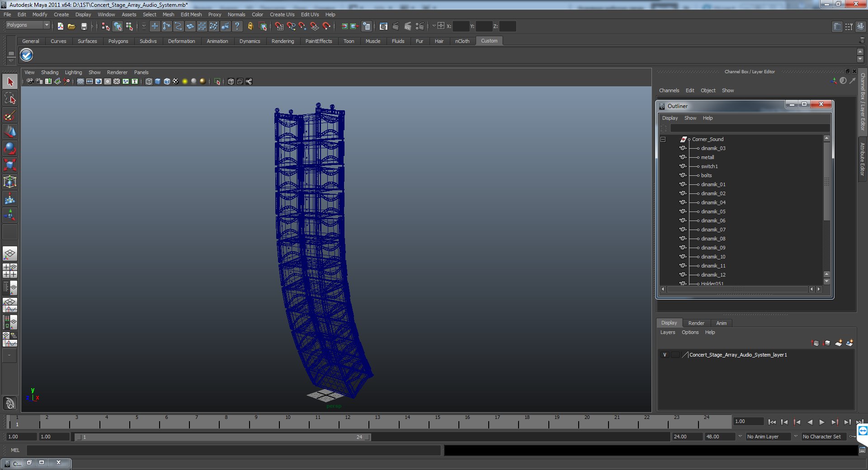Toggle the lock selection icon
Viewport: 868px width, 470px height.
250,26
